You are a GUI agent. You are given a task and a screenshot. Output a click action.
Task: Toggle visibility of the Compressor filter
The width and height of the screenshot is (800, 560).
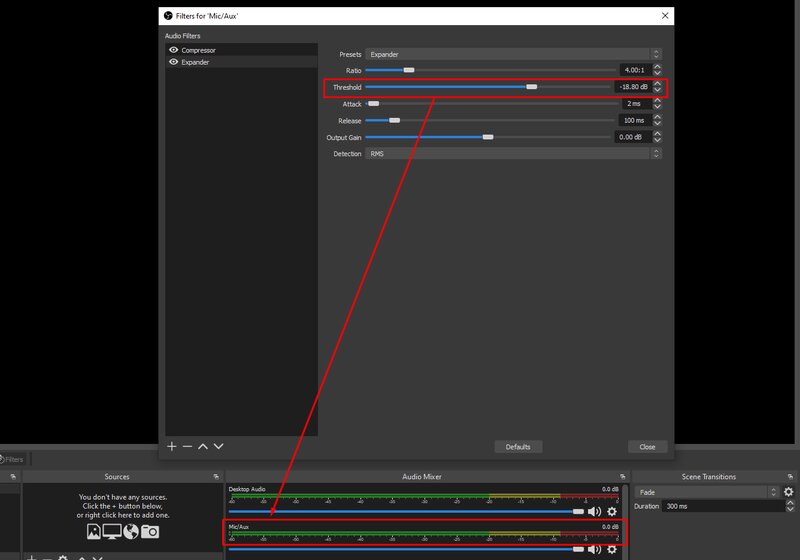click(x=173, y=50)
